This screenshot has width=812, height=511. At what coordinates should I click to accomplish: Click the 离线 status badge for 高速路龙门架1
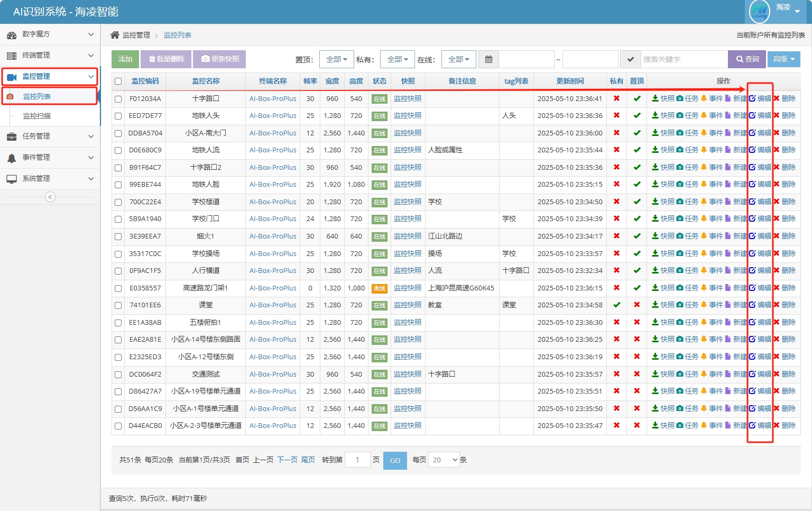coord(380,288)
